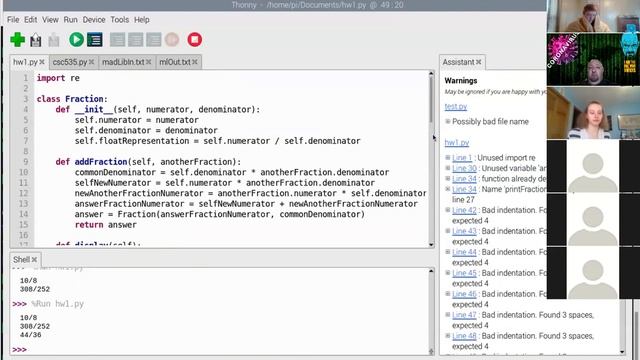The image size is (640, 360).
Task: Expand the Line 34 Name printFraction warning
Action: pyautogui.click(x=448, y=189)
